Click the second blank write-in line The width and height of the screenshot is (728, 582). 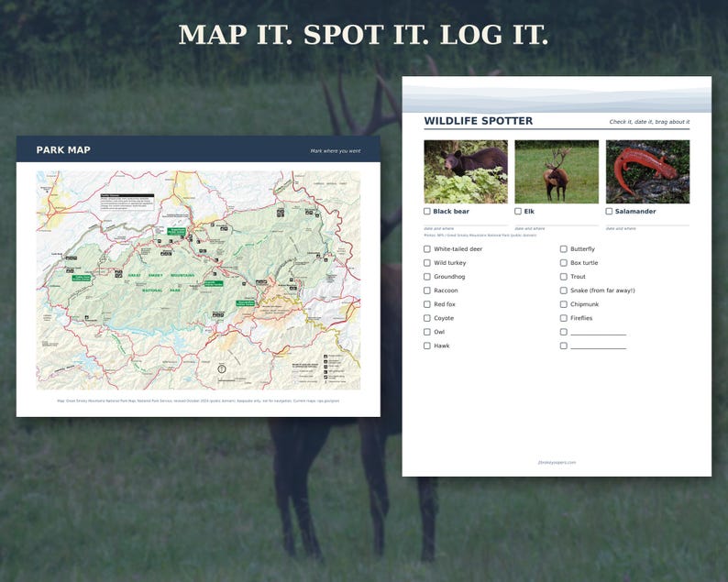tap(599, 347)
